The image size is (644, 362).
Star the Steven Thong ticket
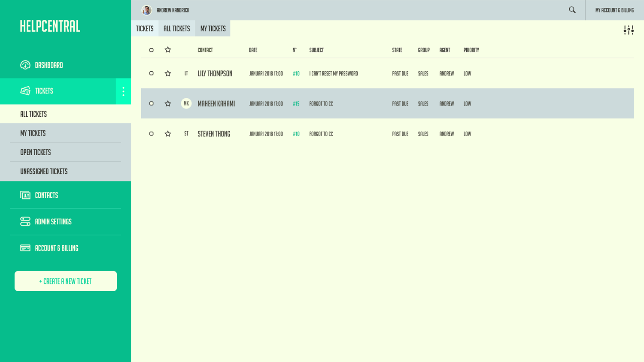168,134
